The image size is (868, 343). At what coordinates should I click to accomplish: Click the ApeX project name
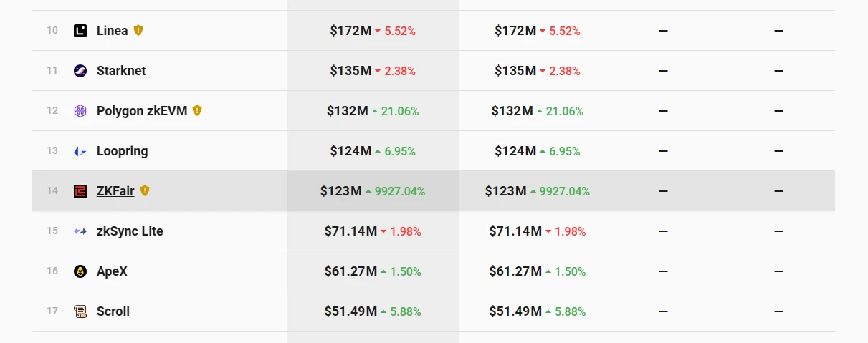point(112,271)
